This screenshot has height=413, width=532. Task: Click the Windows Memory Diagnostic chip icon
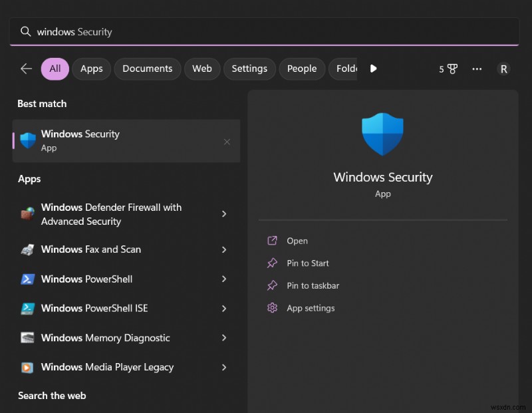click(27, 338)
